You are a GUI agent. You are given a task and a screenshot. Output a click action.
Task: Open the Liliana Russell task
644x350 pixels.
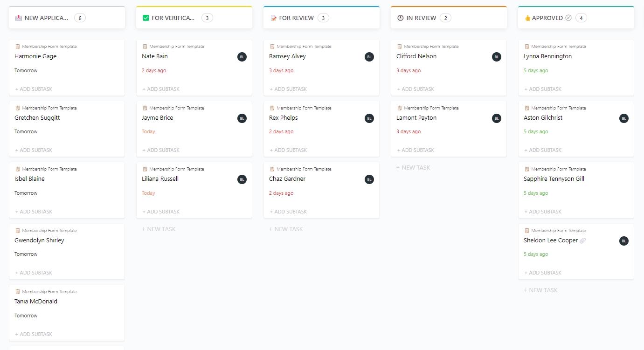point(160,179)
